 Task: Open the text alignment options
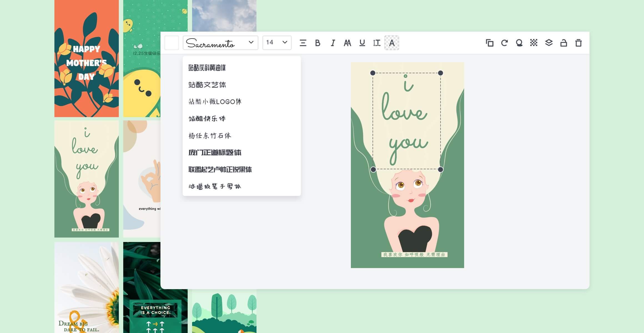pyautogui.click(x=303, y=43)
